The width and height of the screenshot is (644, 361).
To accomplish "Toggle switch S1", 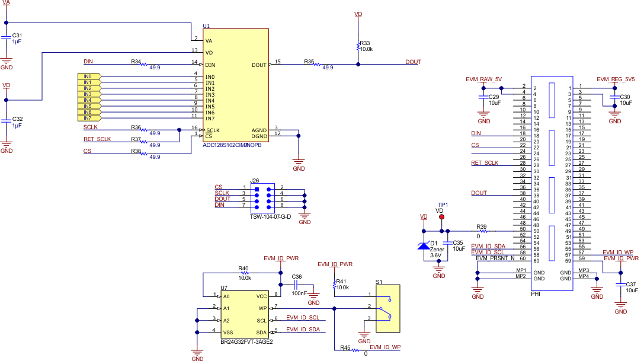I will coord(388,308).
